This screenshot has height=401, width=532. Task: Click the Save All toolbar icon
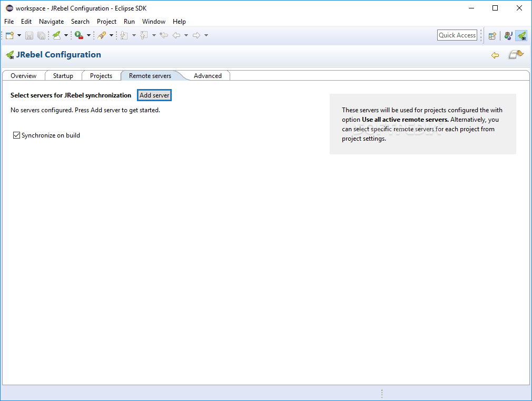[x=41, y=35]
